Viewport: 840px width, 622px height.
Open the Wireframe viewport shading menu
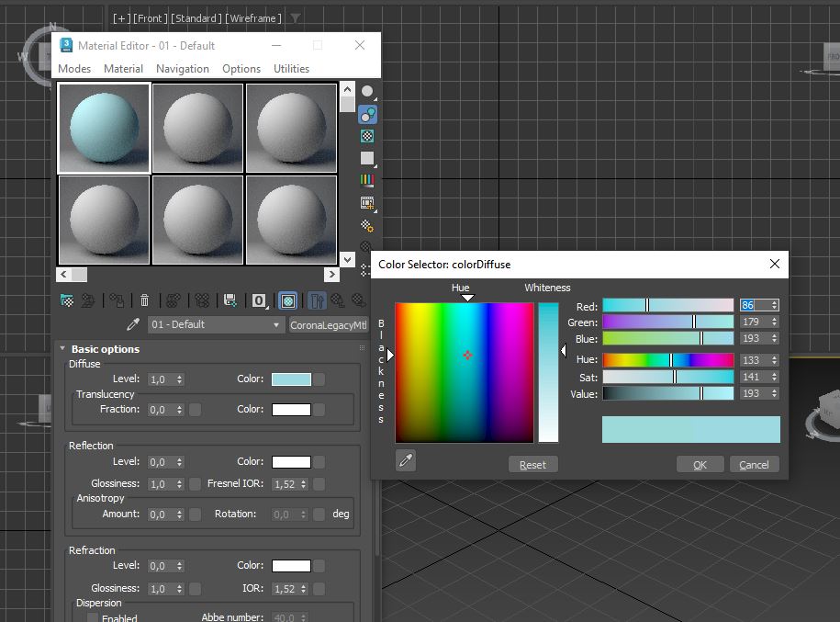click(x=253, y=17)
